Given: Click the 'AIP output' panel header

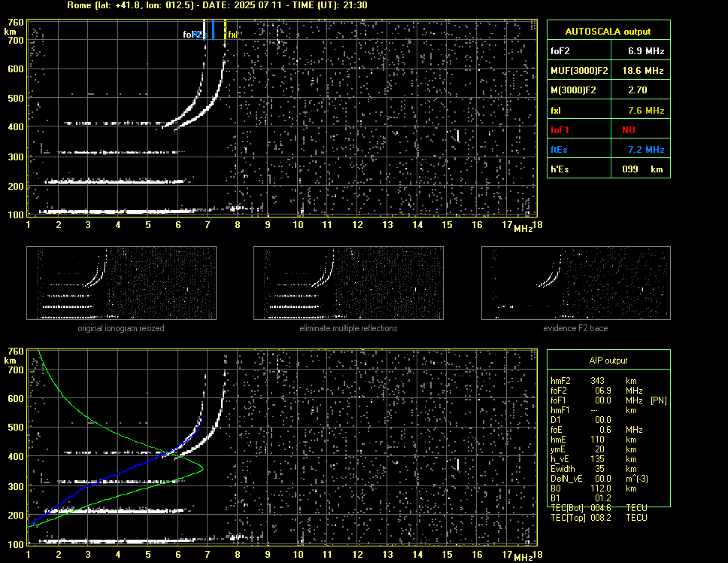Looking at the screenshot, I should (608, 361).
